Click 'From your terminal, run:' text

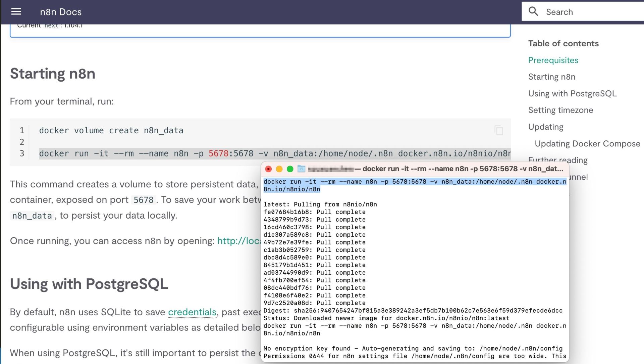coord(62,101)
